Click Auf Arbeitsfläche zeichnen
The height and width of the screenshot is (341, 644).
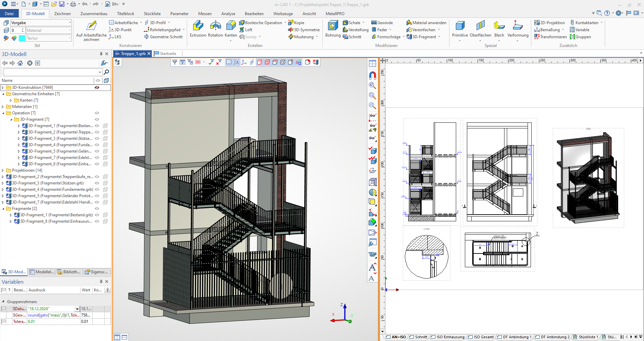pyautogui.click(x=91, y=30)
